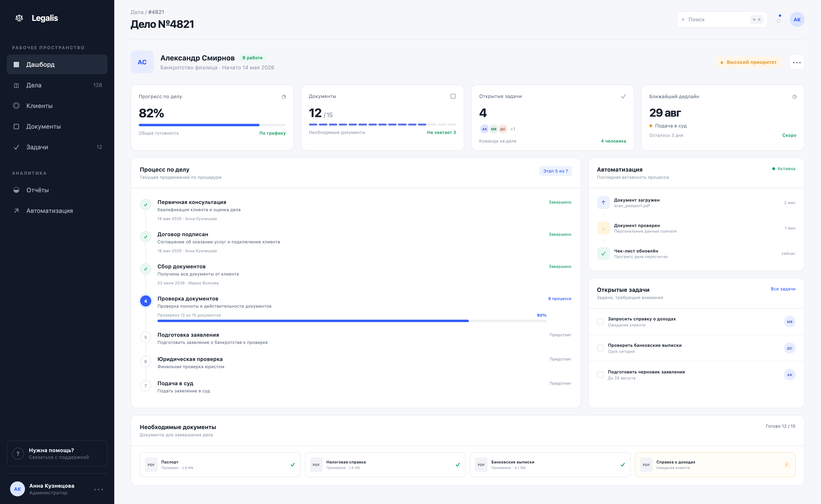Check the Подготовить черновик заявления task
821x504 pixels.
600,375
